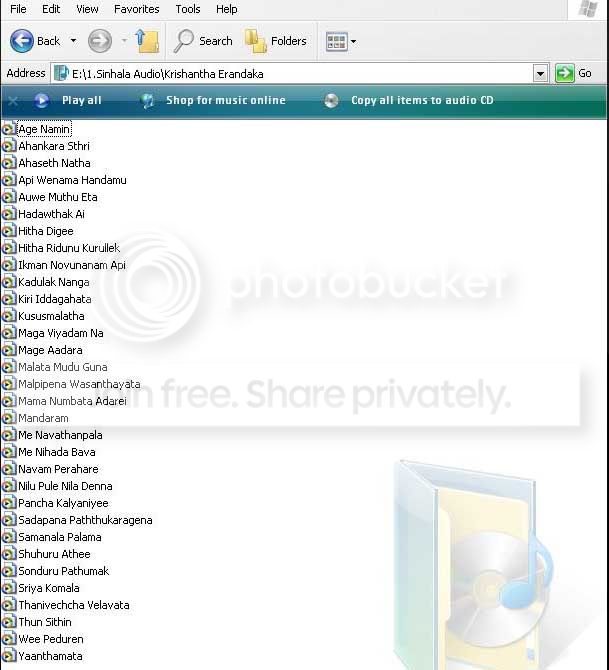Click Shop for music online

pyautogui.click(x=226, y=100)
